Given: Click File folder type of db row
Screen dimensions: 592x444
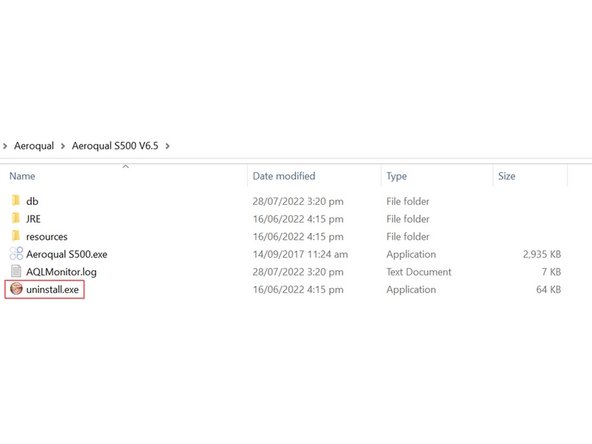Looking at the screenshot, I should [408, 201].
